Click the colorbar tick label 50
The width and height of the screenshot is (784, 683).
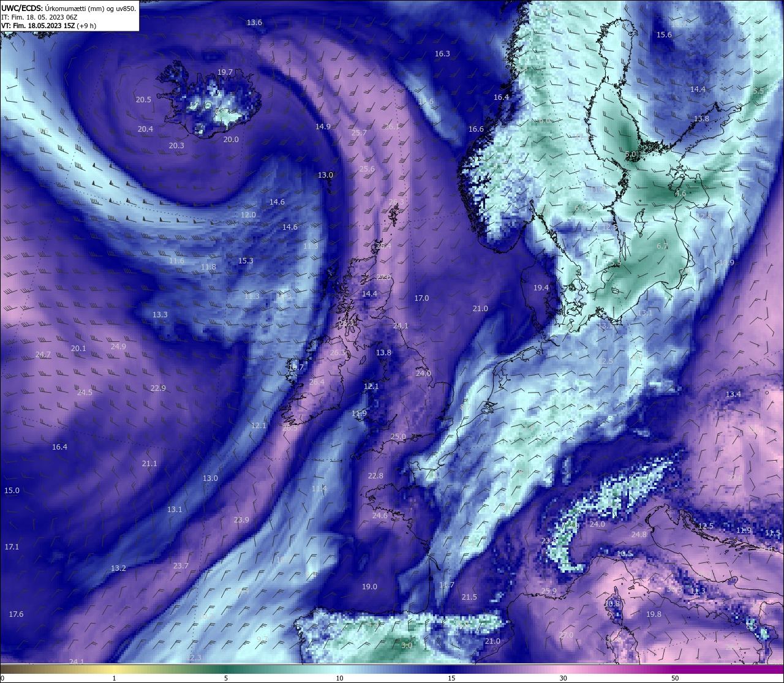pos(675,678)
